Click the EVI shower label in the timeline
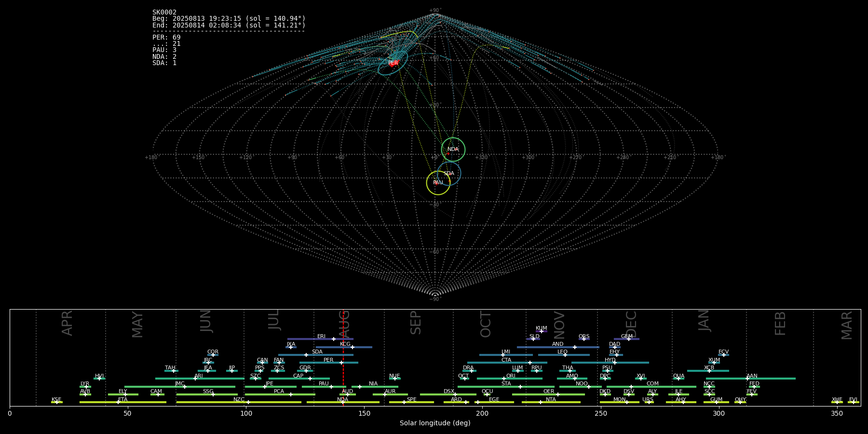 pyautogui.click(x=853, y=400)
